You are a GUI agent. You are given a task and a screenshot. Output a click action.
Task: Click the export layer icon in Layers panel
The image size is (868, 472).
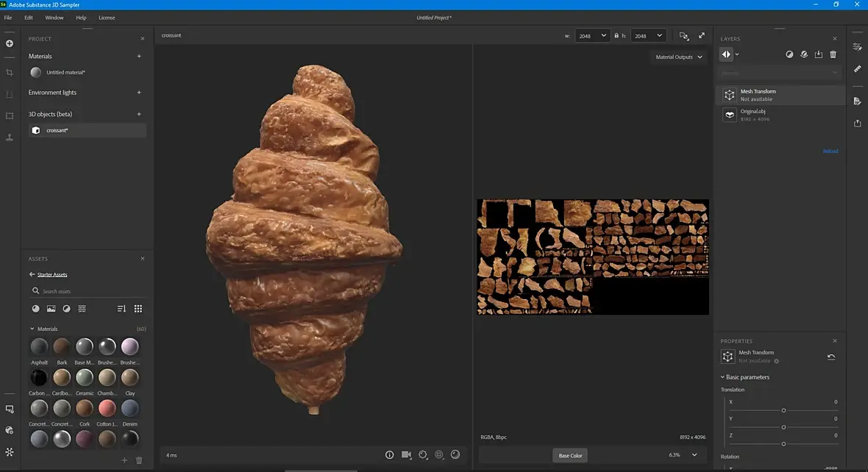click(819, 54)
